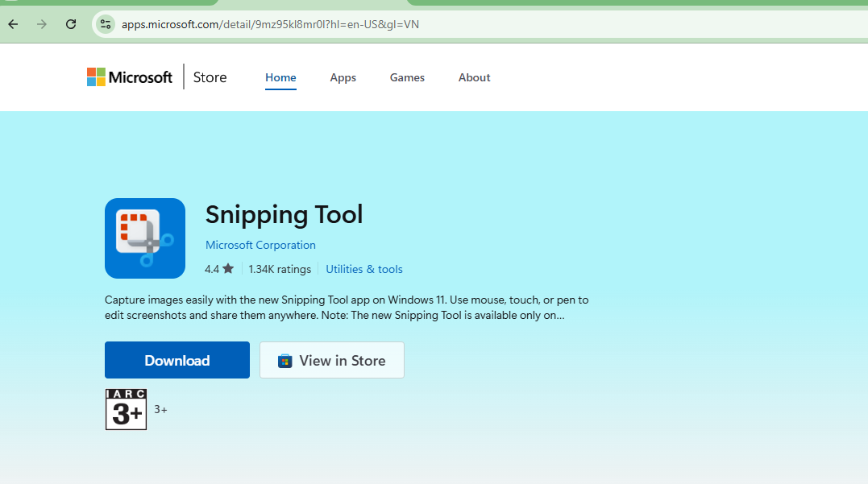Click the Snipping Tool app icon

pyautogui.click(x=145, y=238)
